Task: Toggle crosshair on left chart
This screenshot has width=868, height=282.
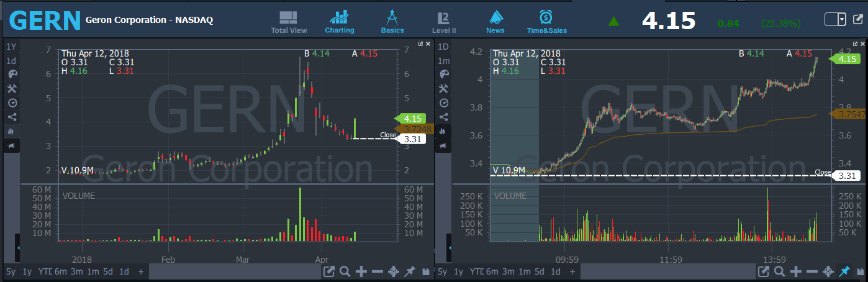Action: pos(393,271)
